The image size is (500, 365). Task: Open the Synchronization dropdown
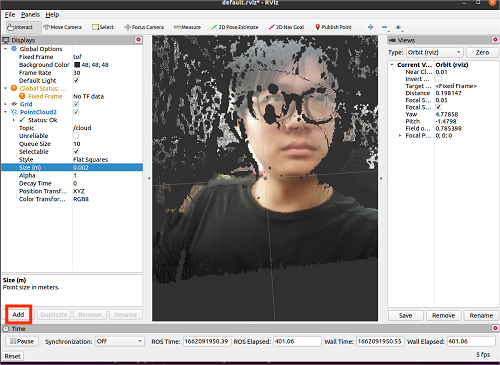(119, 341)
